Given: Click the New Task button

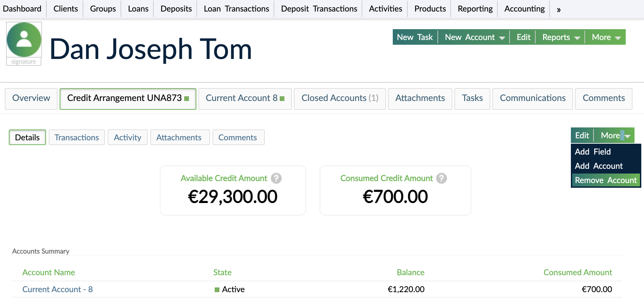Looking at the screenshot, I should (415, 37).
